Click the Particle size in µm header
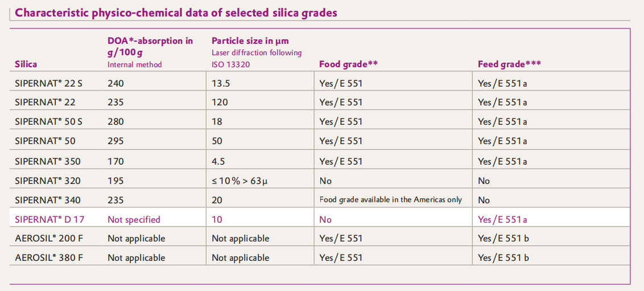This screenshot has width=644, height=291. (250, 41)
